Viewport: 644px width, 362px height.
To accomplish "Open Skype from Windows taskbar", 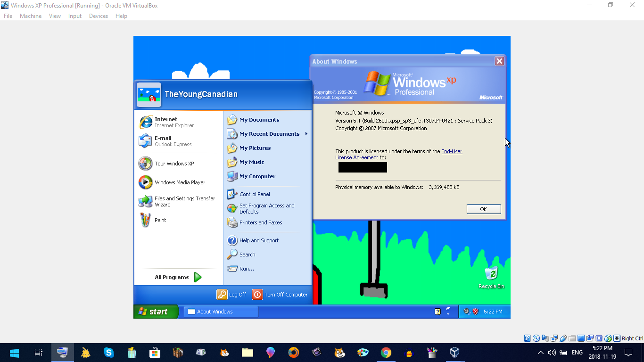I will pyautogui.click(x=109, y=353).
